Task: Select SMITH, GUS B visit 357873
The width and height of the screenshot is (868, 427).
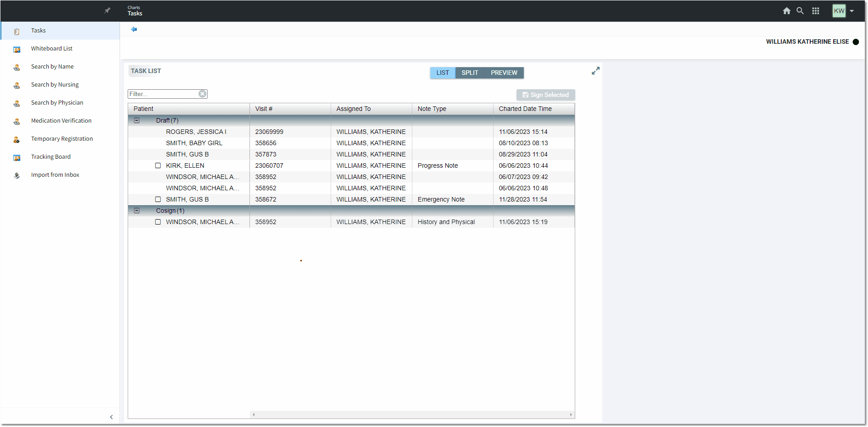Action: click(x=351, y=154)
